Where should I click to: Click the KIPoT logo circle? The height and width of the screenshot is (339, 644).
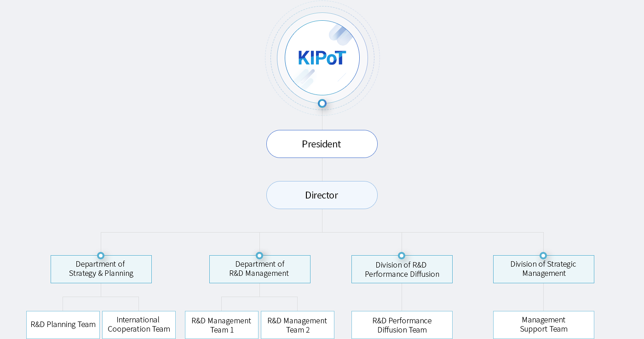point(322,58)
